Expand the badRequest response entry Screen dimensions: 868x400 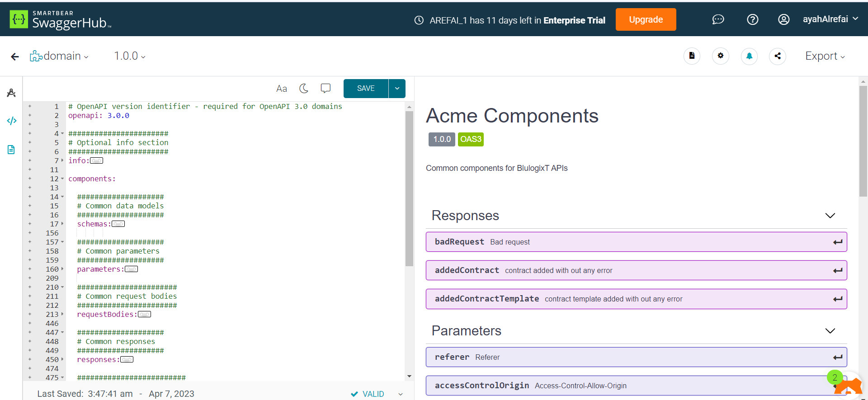click(636, 242)
